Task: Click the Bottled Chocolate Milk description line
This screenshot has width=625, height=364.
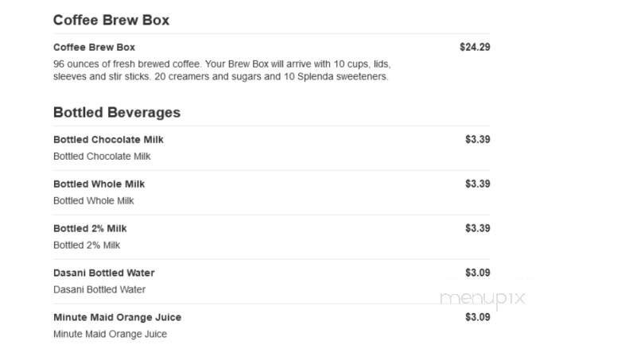Action: coord(102,157)
